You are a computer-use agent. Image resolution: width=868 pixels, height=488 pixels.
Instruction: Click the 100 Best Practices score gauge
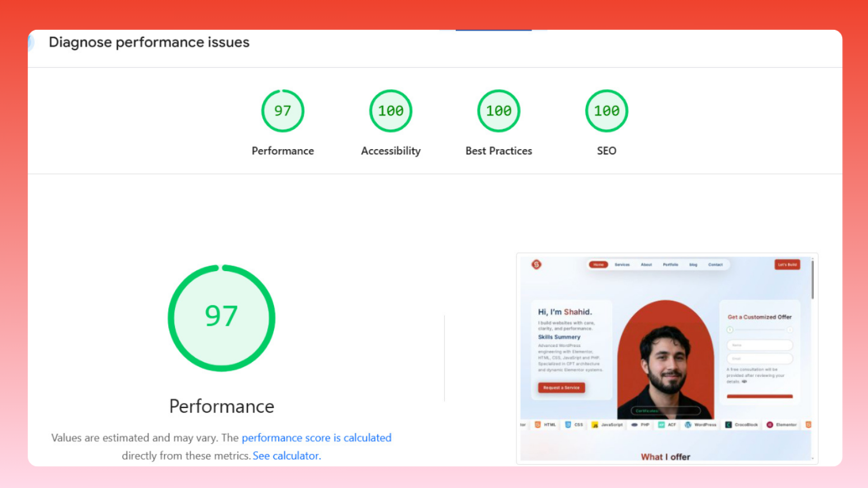pos(499,111)
